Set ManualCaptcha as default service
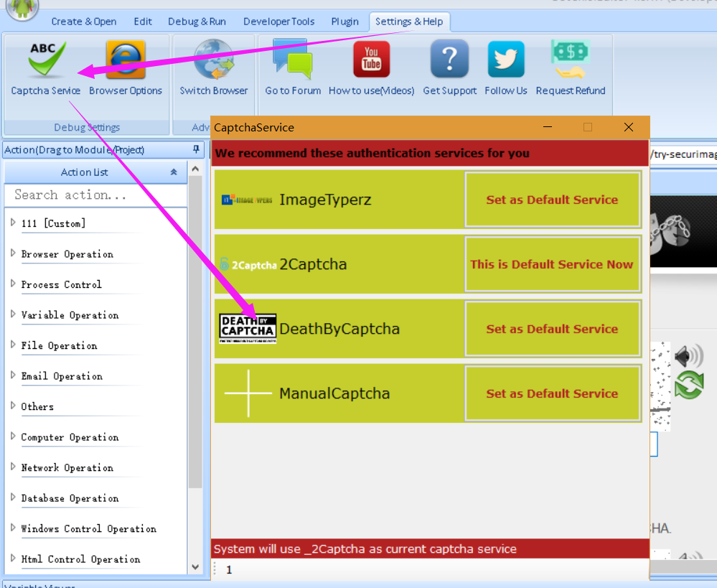Viewport: 717px width, 588px height. [x=552, y=393]
